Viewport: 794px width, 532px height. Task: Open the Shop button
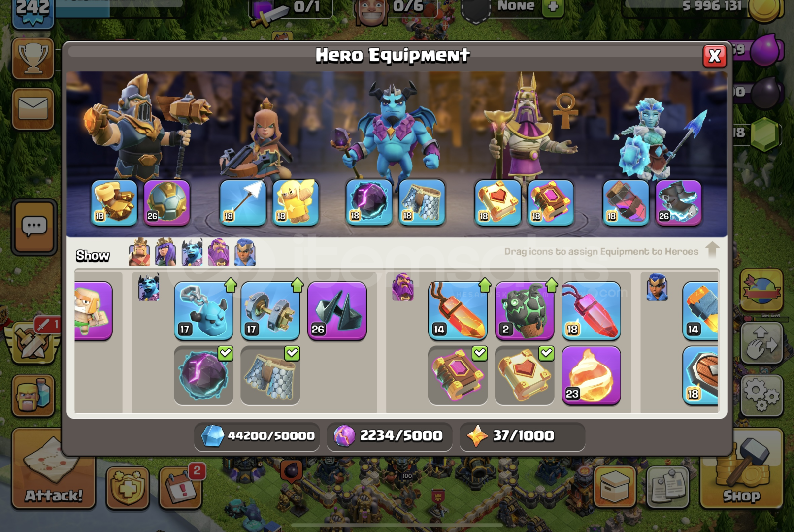[741, 468]
